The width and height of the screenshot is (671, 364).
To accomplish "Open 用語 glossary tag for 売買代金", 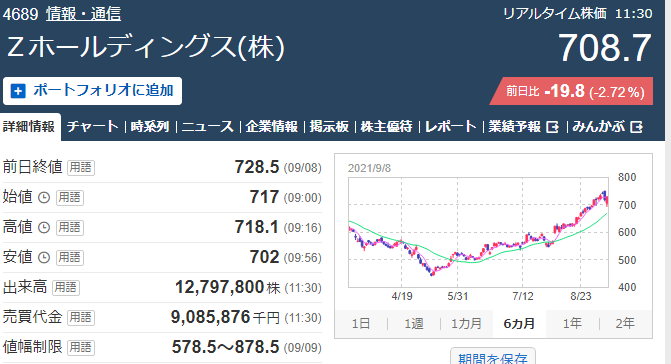I will 81,317.
